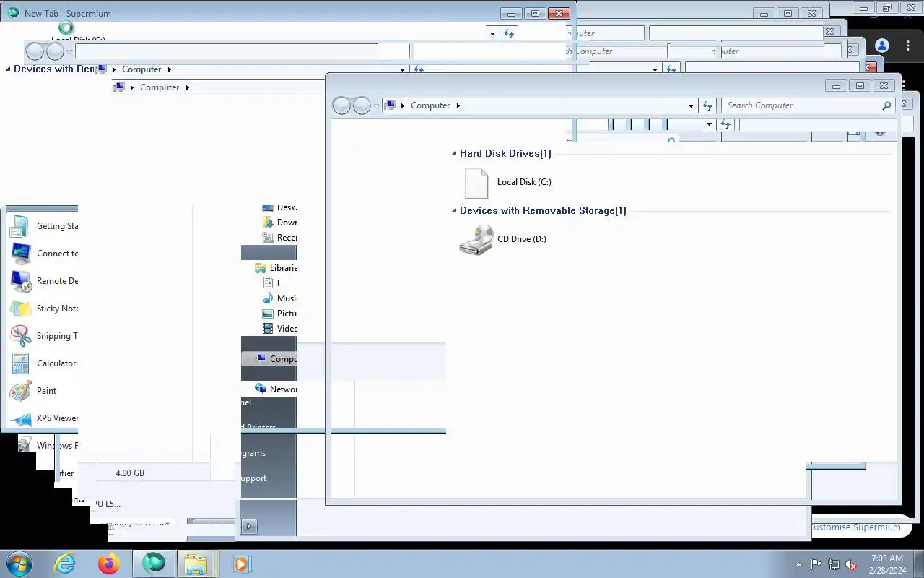Collapse the Devices with Removable Storage(1) group

(453, 211)
